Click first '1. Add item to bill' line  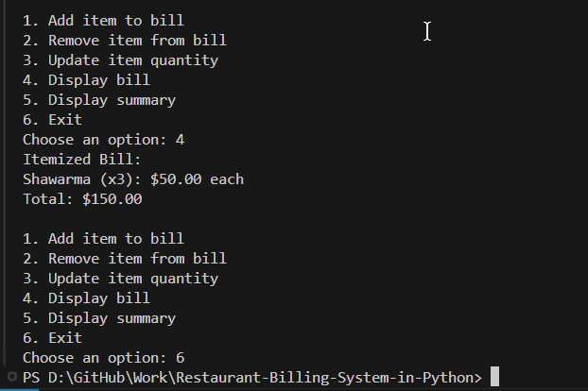coord(103,21)
